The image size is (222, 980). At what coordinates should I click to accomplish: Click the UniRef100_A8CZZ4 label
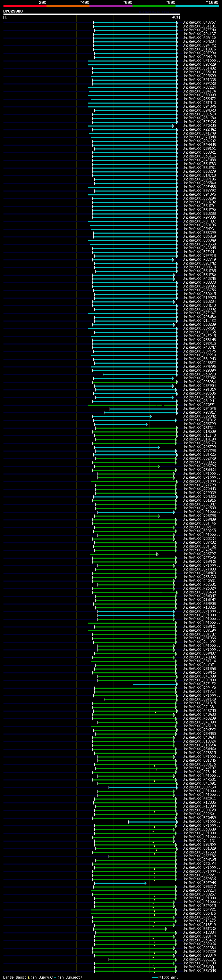(199, 88)
